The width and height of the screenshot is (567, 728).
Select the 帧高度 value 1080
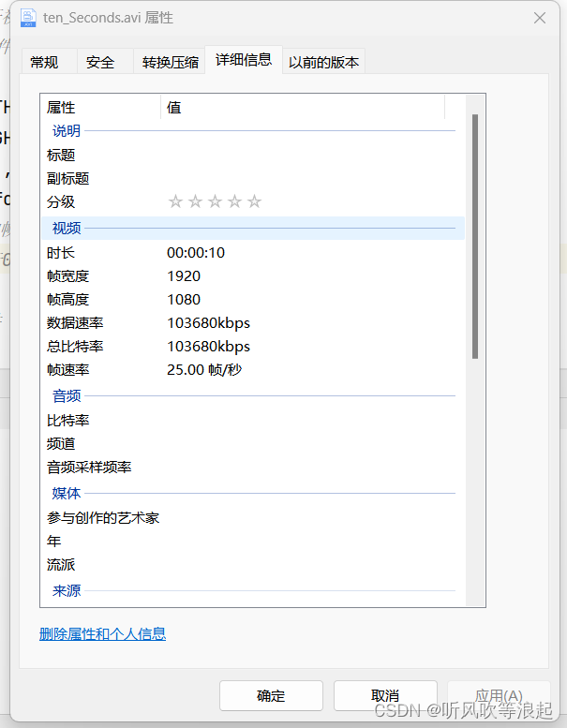pyautogui.click(x=184, y=300)
